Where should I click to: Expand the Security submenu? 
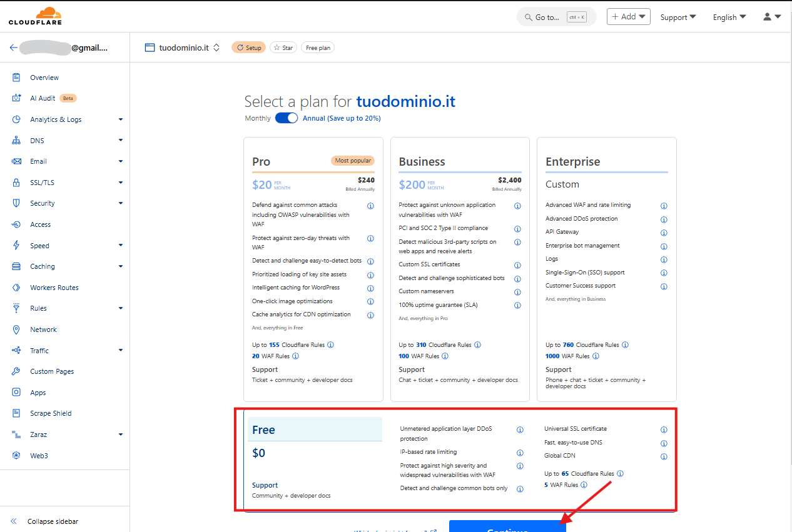(121, 203)
